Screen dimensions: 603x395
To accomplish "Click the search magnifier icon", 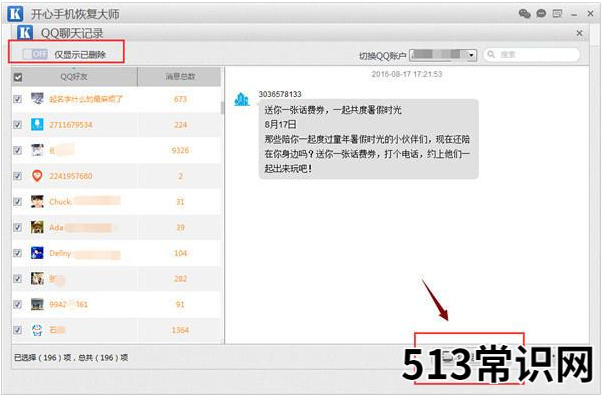I will pos(491,54).
